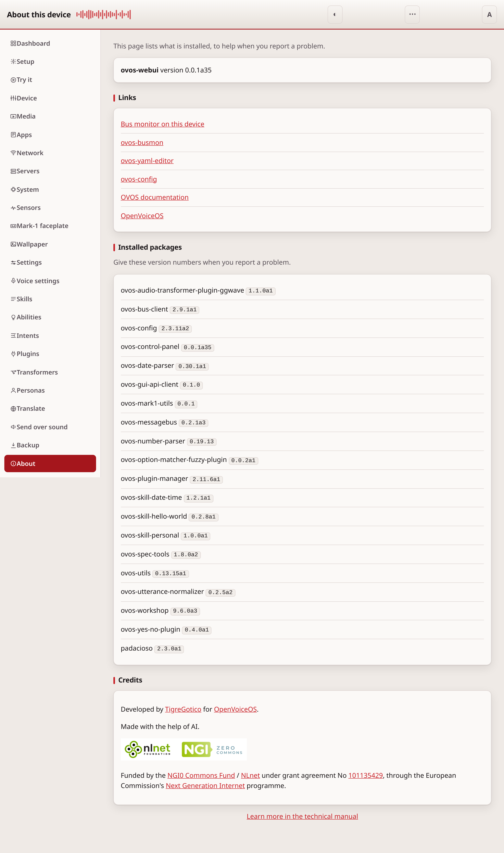The height and width of the screenshot is (853, 504).
Task: Click the ovos-skill-hello-world version 0.2.8a1
Action: pyautogui.click(x=203, y=517)
